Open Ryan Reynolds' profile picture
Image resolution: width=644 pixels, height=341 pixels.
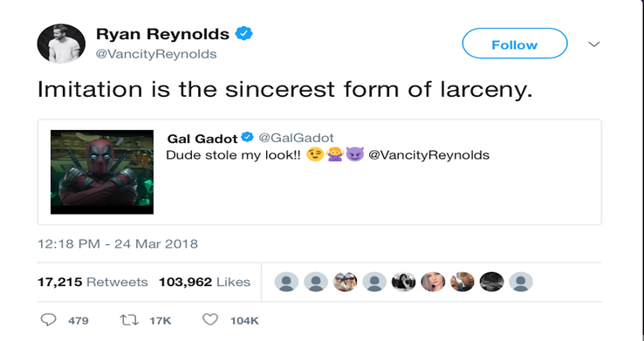click(61, 43)
